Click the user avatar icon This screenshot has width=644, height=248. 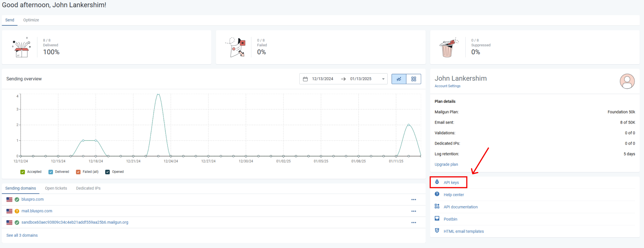(x=627, y=81)
